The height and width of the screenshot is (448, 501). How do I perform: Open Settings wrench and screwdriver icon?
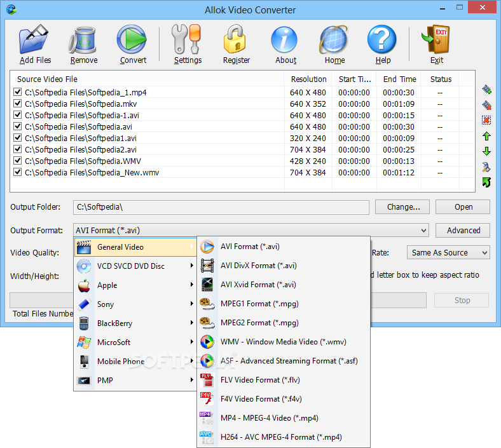tap(186, 39)
